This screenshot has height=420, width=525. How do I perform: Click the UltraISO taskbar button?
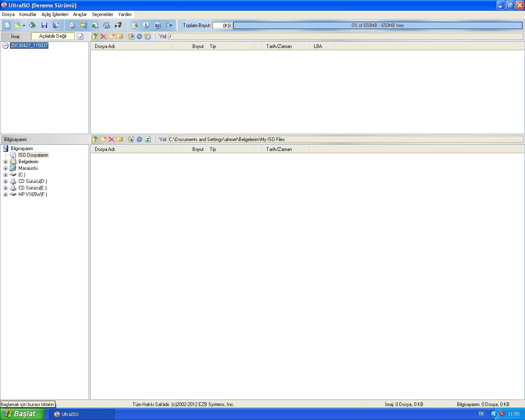[82, 414]
